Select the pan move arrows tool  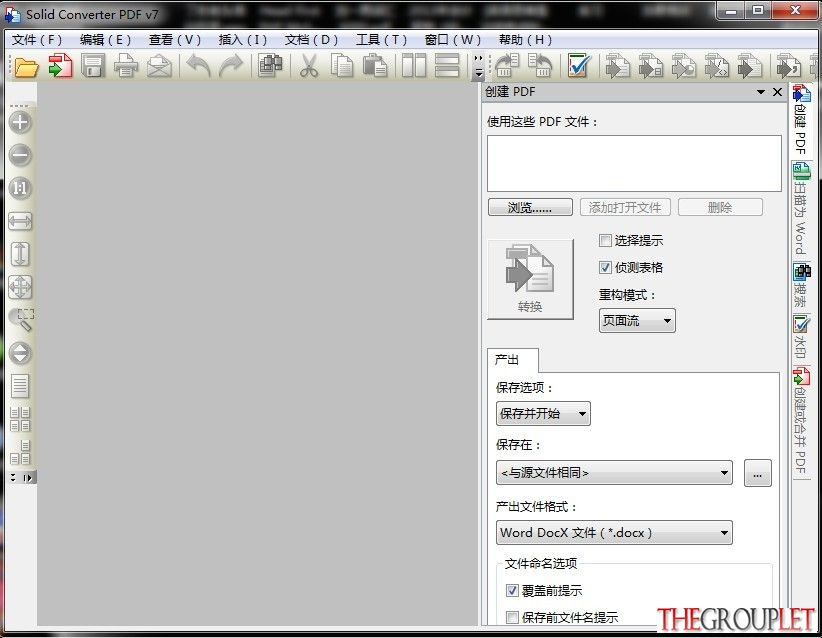(20, 287)
